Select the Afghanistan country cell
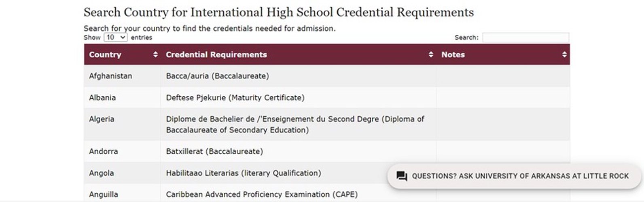Viewport: 644px width, 202px height. coord(122,76)
